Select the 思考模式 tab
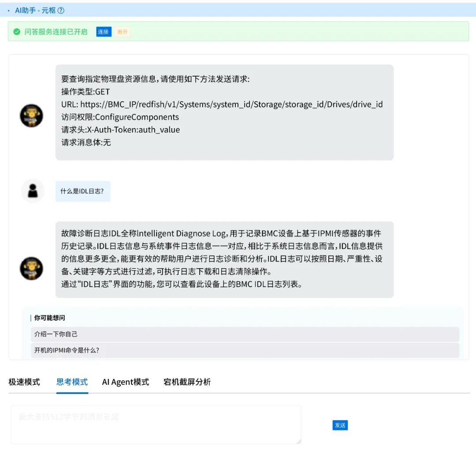Viewport: 476px width, 458px height. 71,382
